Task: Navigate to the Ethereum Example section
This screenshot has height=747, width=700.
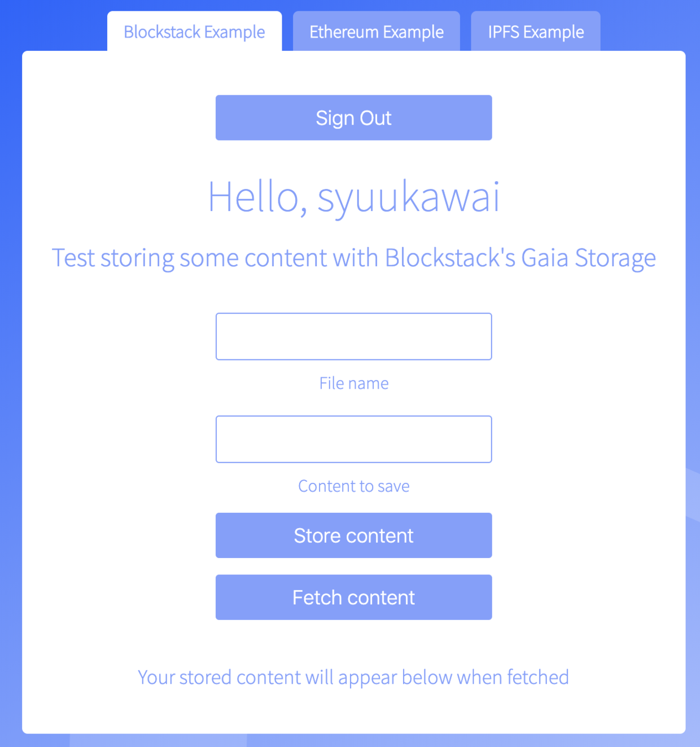Action: click(x=376, y=32)
